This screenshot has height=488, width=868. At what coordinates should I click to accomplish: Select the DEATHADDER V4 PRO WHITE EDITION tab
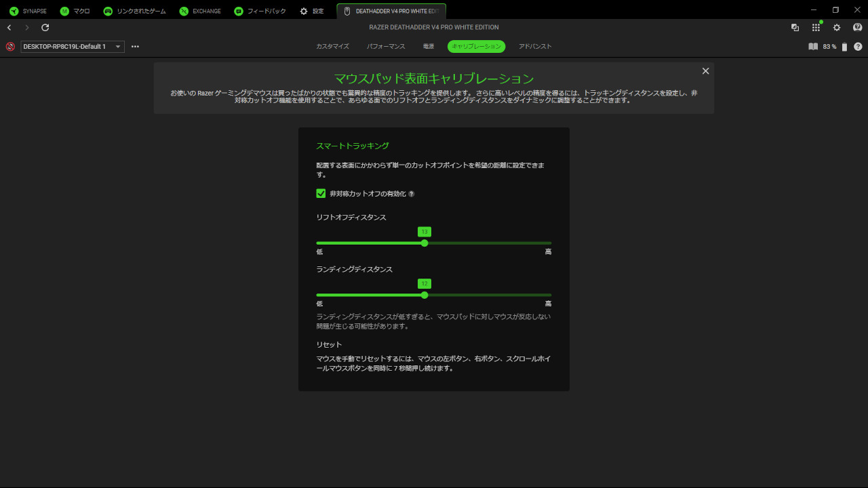coord(391,12)
